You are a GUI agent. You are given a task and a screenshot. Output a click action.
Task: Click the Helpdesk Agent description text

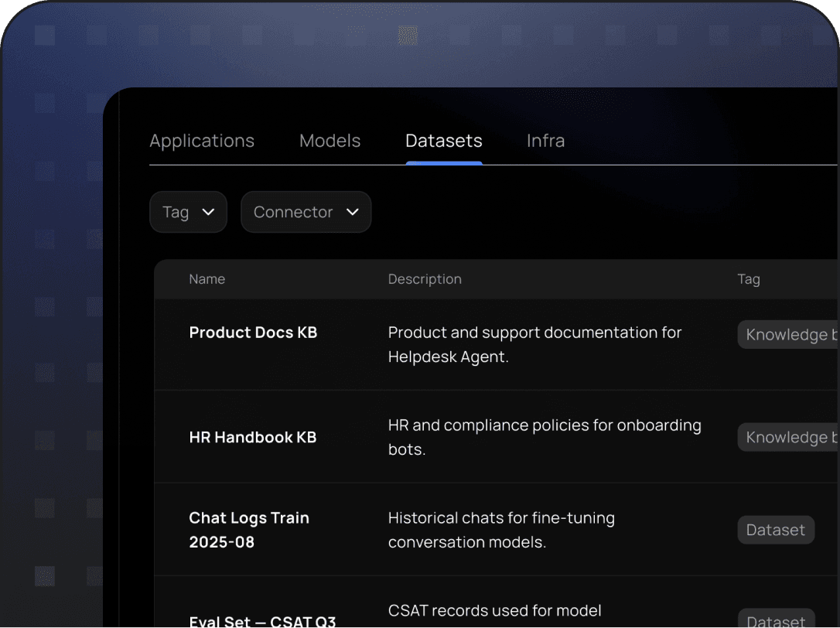click(534, 344)
